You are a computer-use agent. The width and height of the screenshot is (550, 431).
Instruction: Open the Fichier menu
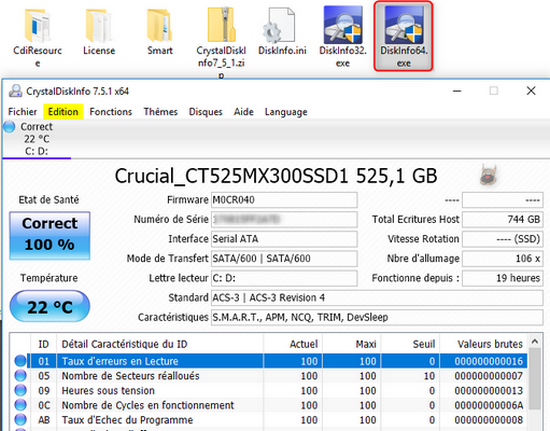click(x=22, y=112)
